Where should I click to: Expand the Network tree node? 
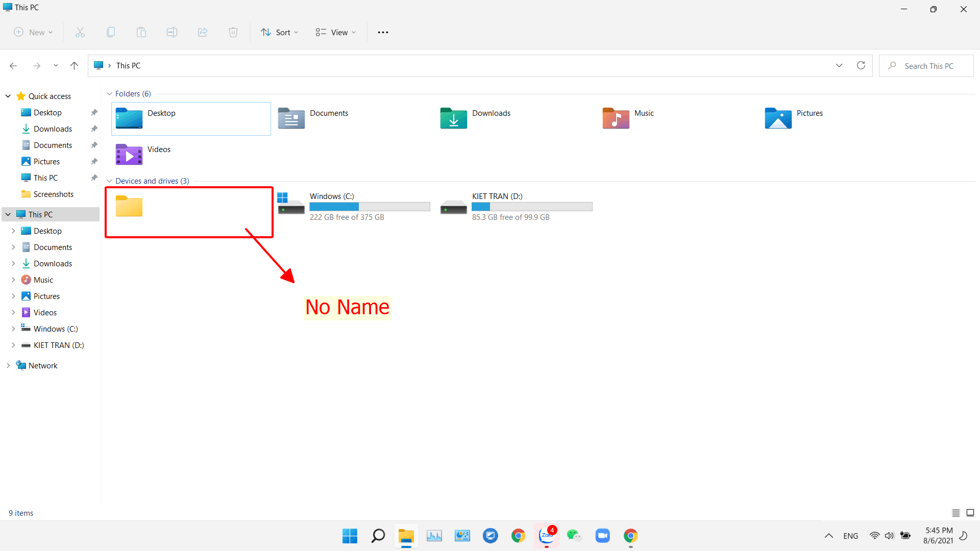pos(8,365)
